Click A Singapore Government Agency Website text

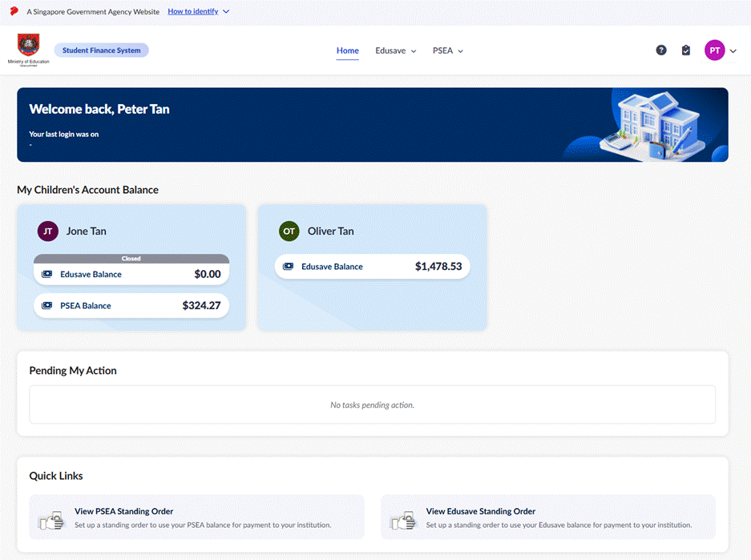point(93,11)
